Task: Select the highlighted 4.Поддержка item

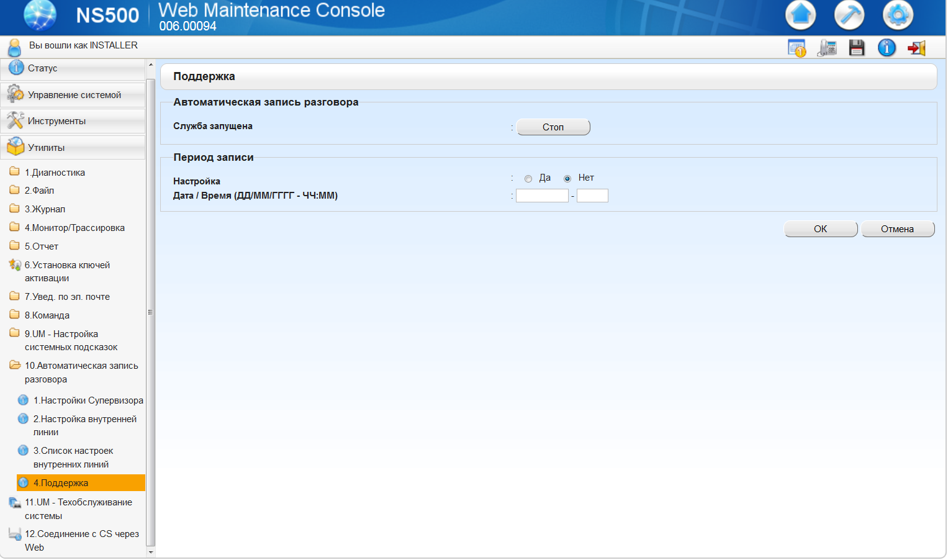Action: point(81,483)
